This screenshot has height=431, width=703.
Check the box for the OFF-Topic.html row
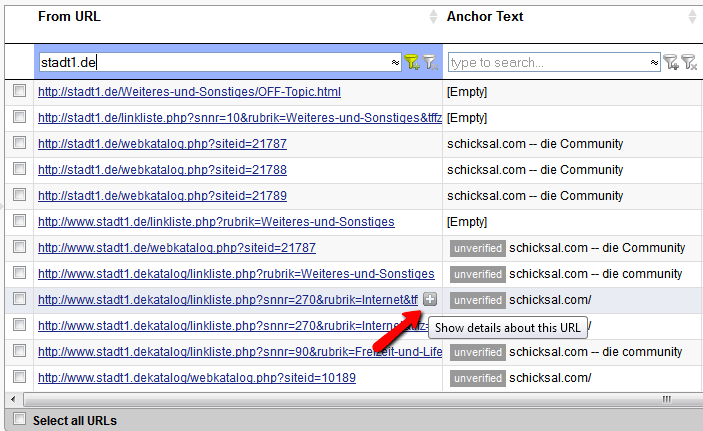click(19, 91)
